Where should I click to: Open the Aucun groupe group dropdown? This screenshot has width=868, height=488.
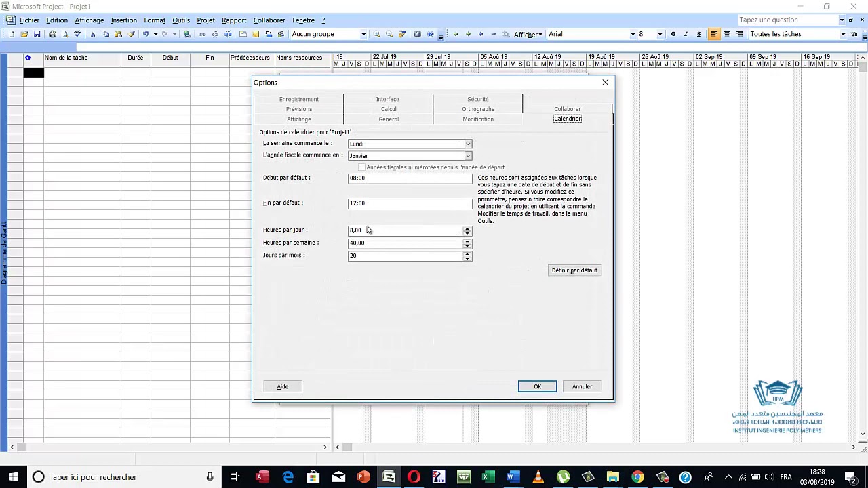click(x=363, y=34)
